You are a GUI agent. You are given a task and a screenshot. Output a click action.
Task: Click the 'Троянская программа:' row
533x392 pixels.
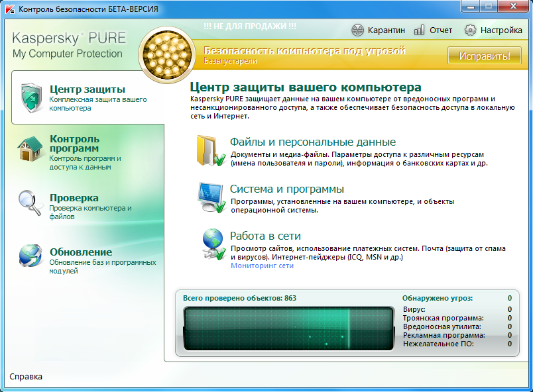[x=457, y=318]
